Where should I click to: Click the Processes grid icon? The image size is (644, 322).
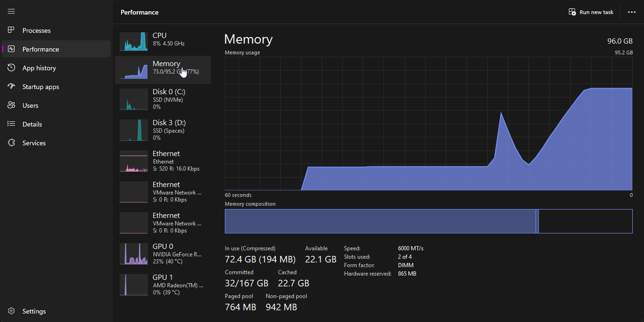coord(12,30)
